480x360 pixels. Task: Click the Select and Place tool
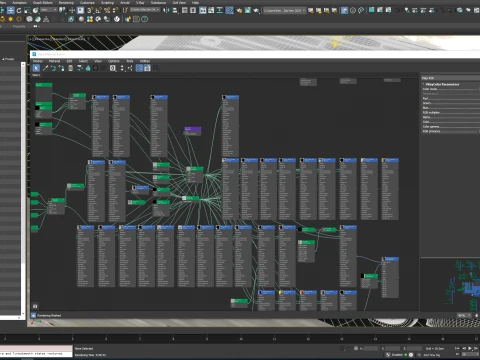(36, 10)
